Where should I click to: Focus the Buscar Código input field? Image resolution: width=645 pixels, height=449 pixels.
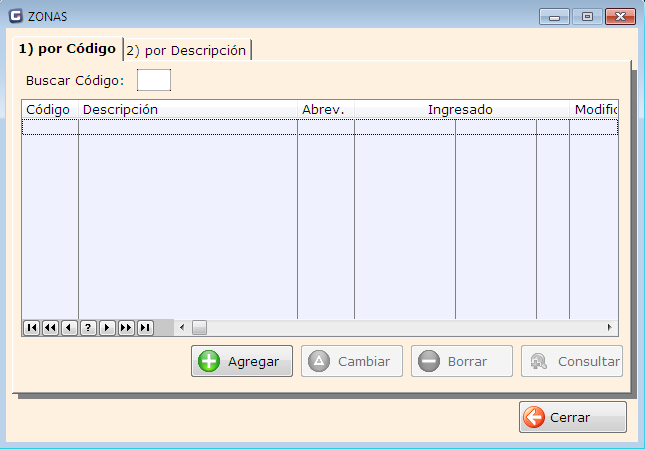(x=154, y=80)
